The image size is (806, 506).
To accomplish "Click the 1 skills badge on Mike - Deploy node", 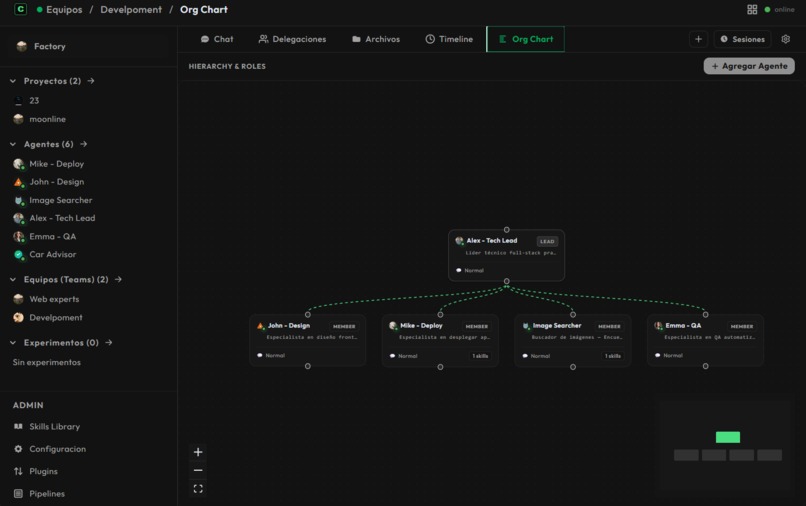I will click(480, 356).
